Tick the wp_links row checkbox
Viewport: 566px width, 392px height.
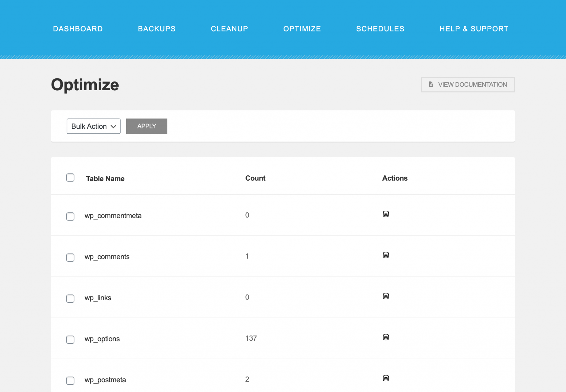tap(70, 298)
